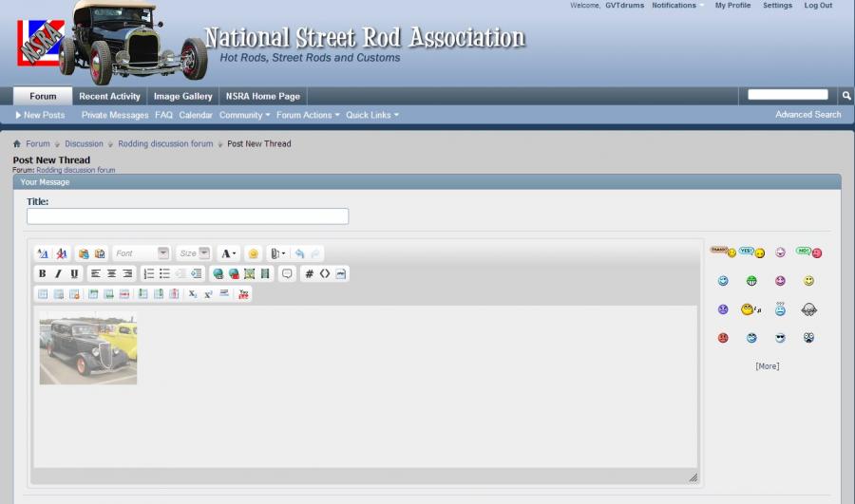Viewport: 855px width, 504px height.
Task: Click the search magnifier button
Action: point(845,96)
